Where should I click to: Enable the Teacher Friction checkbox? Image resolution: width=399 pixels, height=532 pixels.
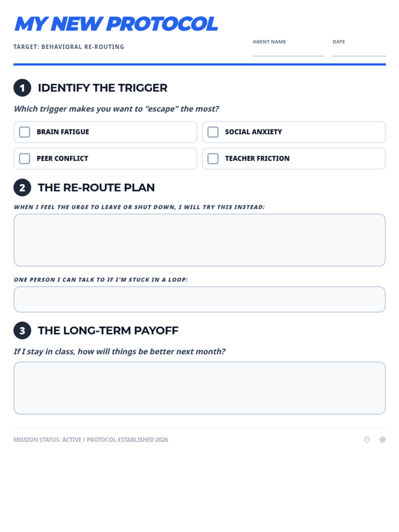coord(213,159)
